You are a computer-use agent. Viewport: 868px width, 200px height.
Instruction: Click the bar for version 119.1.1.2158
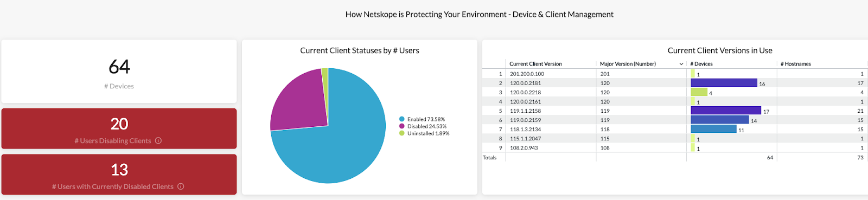tap(726, 111)
